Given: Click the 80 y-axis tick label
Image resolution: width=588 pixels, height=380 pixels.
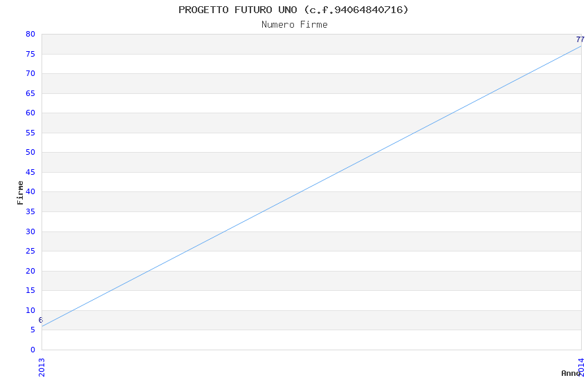Looking at the screenshot, I should point(30,34).
